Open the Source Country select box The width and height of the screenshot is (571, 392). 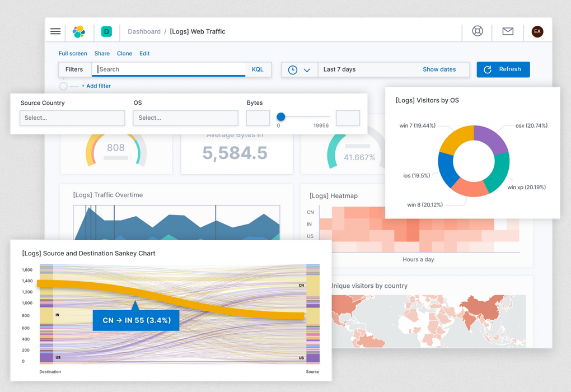coord(72,118)
